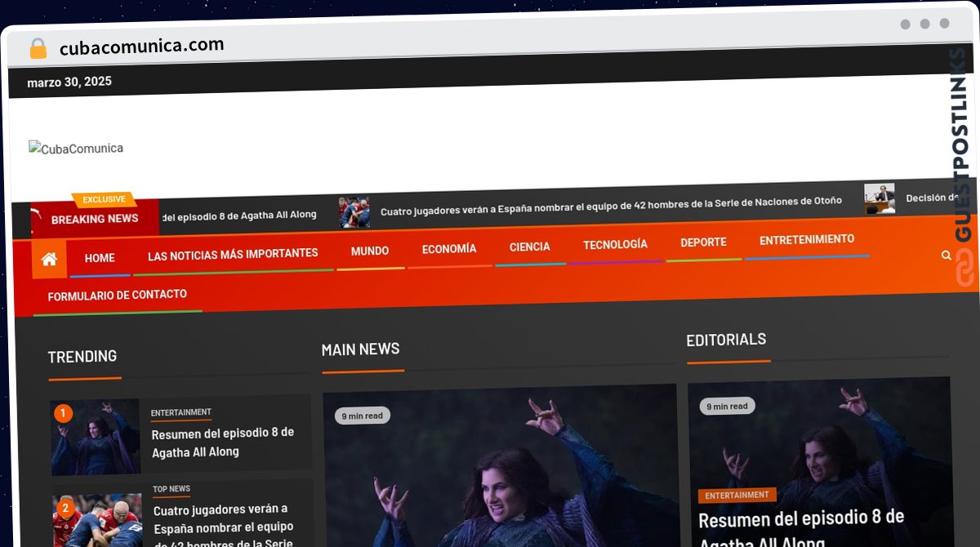Open main news featured Agatha image
This screenshot has width=980, height=547.
[500, 466]
